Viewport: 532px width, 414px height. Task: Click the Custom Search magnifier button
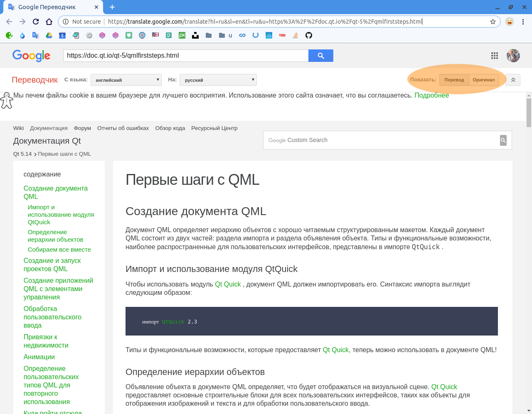[x=503, y=140]
